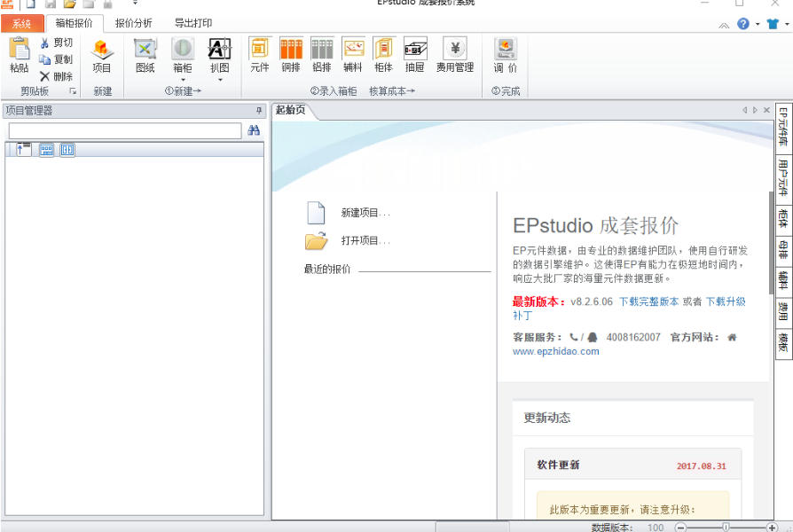Image resolution: width=793 pixels, height=532 pixels.
Task: Click the 新建项目 link on start page
Action: click(365, 213)
